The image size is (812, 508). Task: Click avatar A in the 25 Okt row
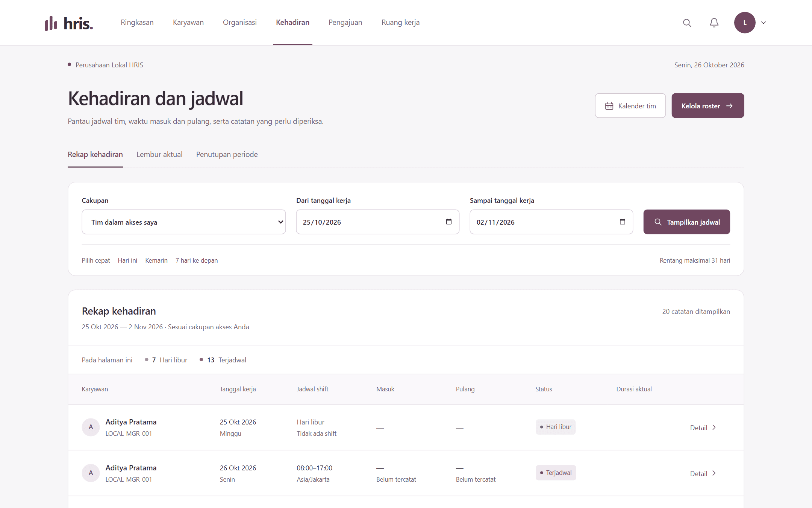[91, 427]
